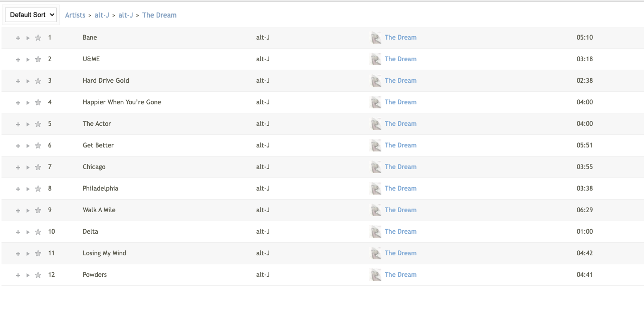Play the track Powders
Viewport: 644px width, 325px height.
[28, 275]
